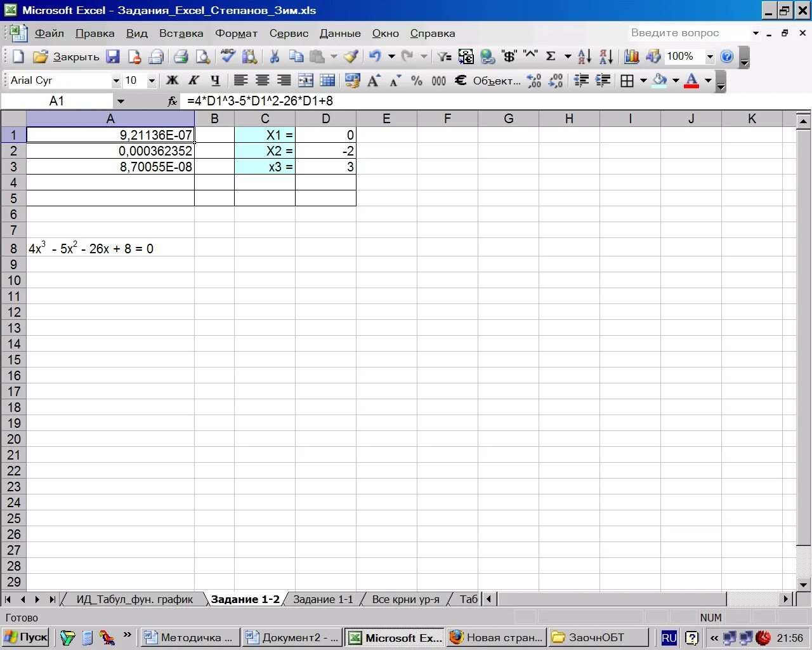
Task: Open Print Preview from the toolbar
Action: pos(202,56)
